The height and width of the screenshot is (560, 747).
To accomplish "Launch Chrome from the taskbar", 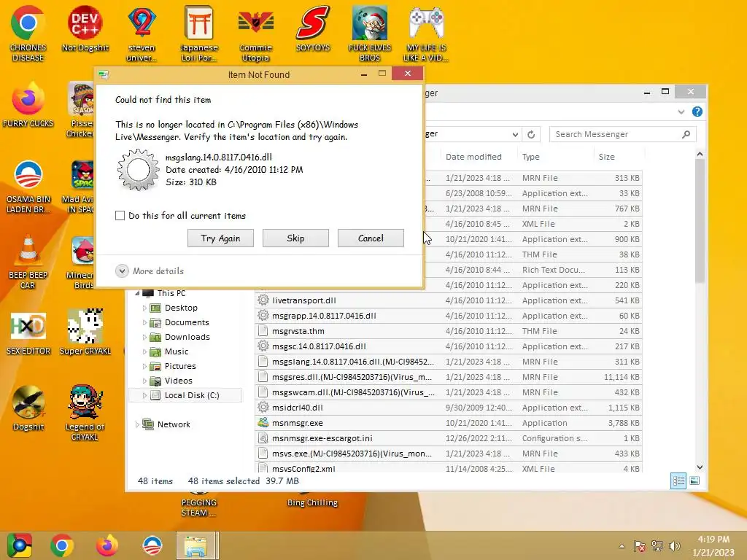I will pos(62,545).
